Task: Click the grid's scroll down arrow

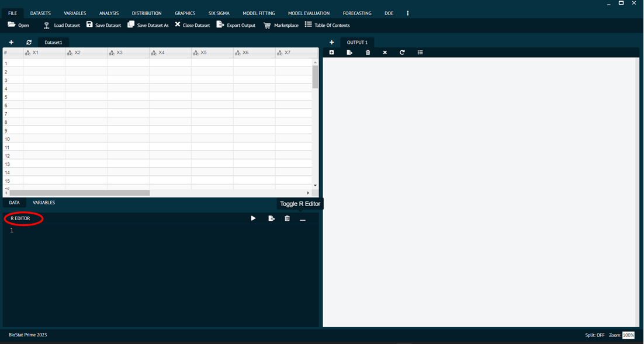Action: click(316, 186)
